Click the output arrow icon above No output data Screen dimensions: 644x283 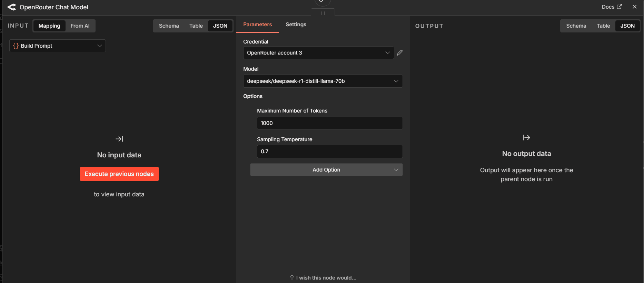(x=526, y=138)
